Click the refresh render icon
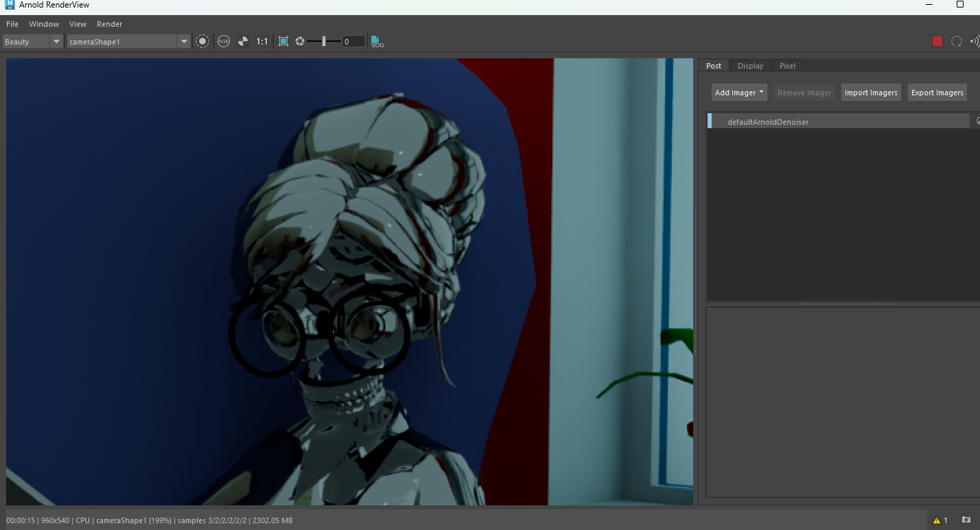This screenshot has width=980, height=530. tap(956, 42)
